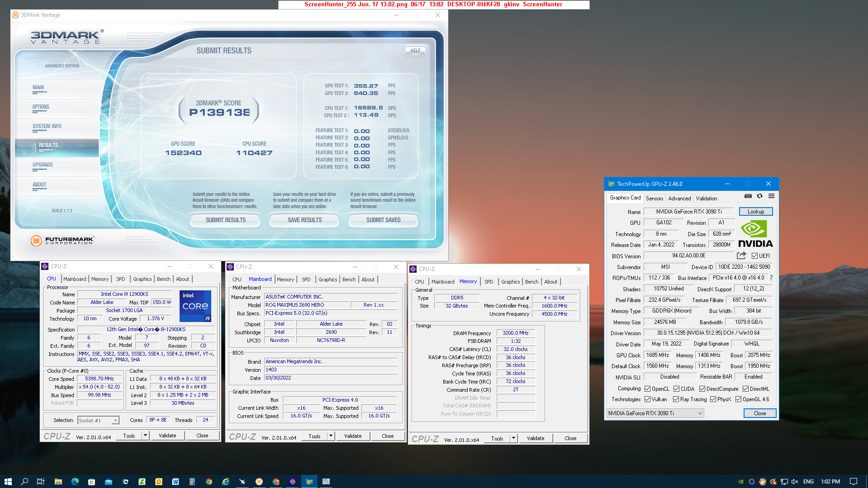
Task: Click the DRAM Frequency value 3200.0 MHz
Action: point(515,333)
